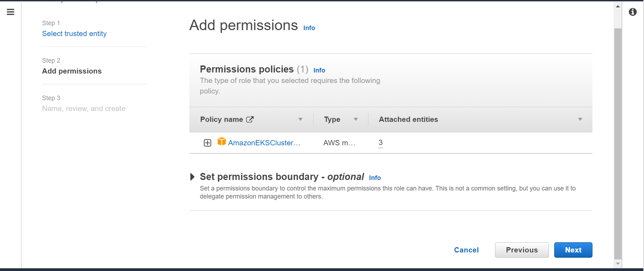Open Info link beside Permissions policies
Screen dimensions: 644x271
point(319,70)
